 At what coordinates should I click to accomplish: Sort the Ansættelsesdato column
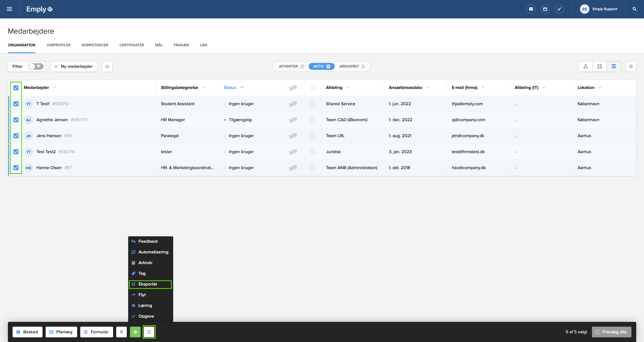[x=428, y=87]
